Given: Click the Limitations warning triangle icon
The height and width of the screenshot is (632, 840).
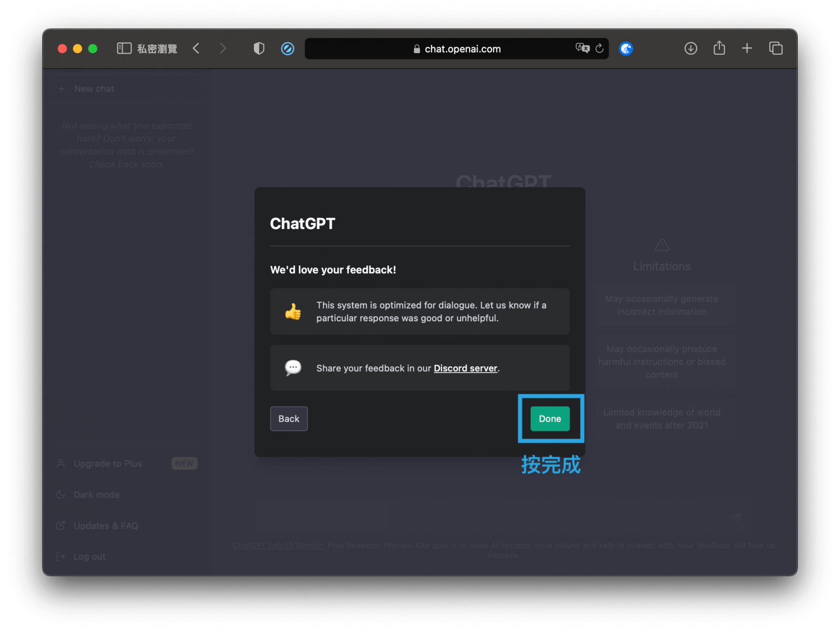Looking at the screenshot, I should tap(662, 245).
